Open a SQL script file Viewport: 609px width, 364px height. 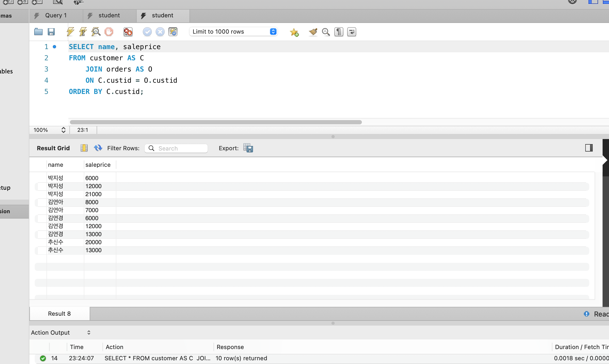pos(38,32)
